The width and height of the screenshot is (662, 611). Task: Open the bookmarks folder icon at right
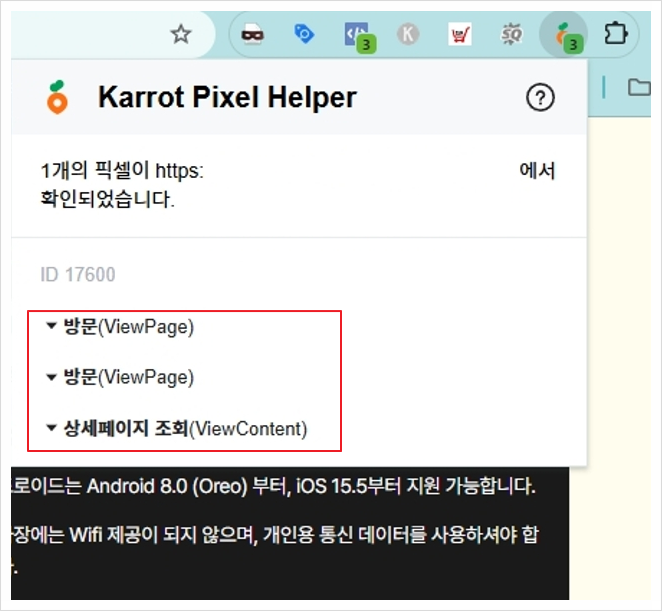(639, 87)
